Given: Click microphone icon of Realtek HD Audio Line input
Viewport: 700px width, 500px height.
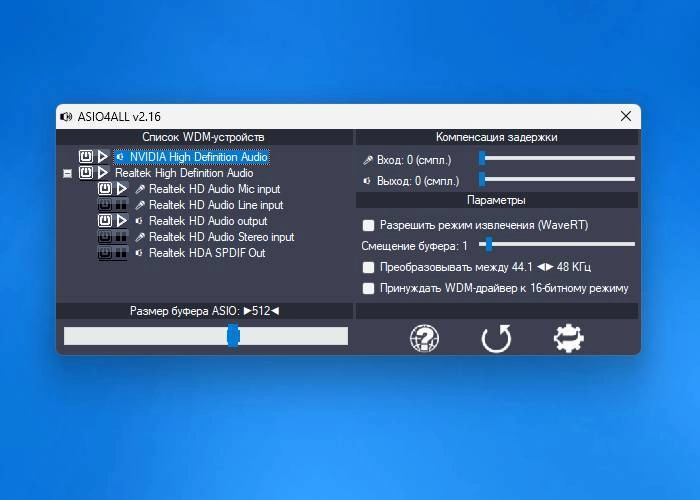Looking at the screenshot, I should pos(140,205).
